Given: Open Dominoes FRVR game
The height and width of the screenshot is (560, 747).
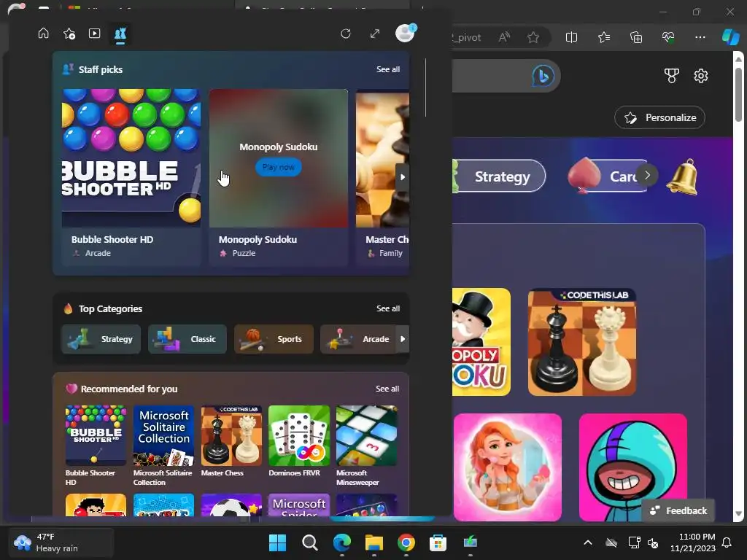Looking at the screenshot, I should point(298,441).
